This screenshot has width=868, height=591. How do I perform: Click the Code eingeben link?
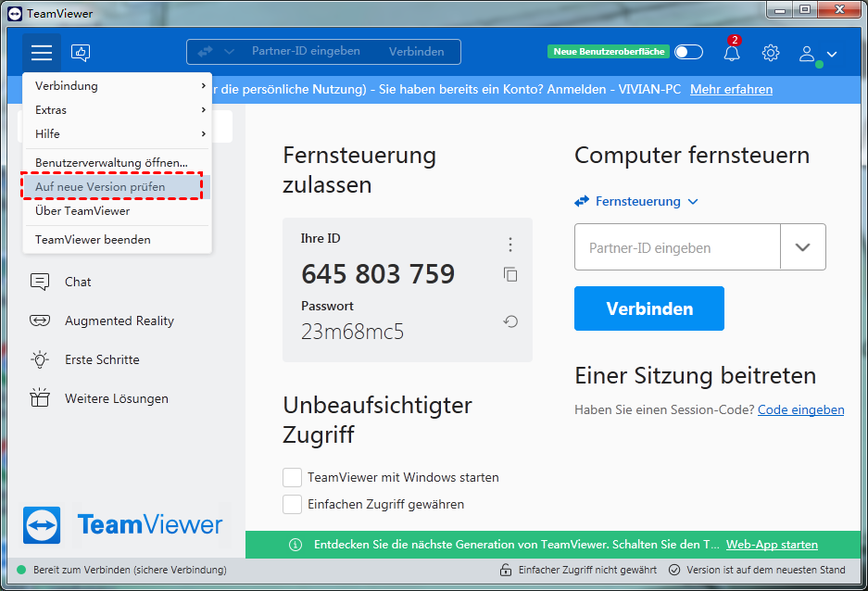[800, 409]
